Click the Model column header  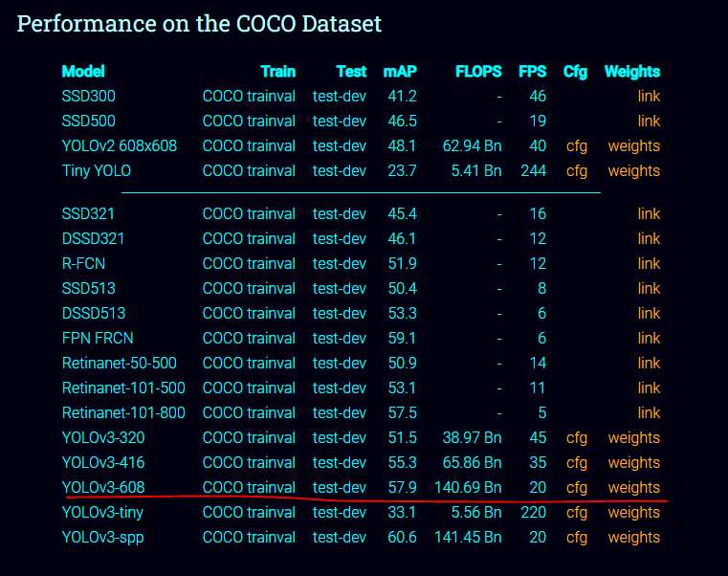pyautogui.click(x=83, y=72)
